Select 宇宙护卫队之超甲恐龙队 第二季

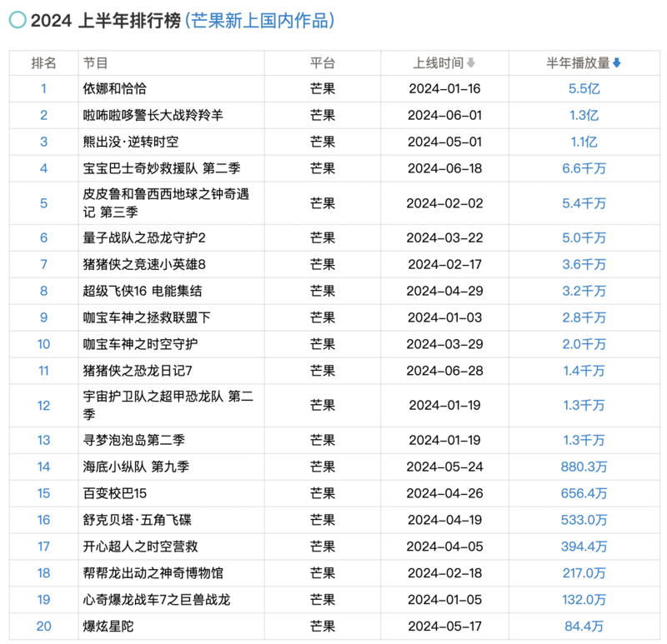pyautogui.click(x=168, y=405)
